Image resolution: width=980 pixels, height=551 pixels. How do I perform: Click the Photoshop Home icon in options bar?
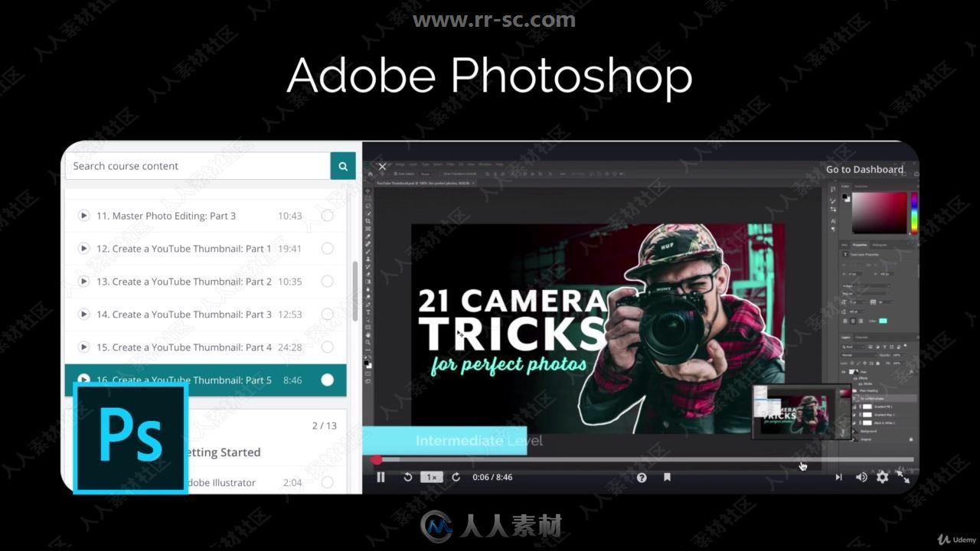click(369, 174)
